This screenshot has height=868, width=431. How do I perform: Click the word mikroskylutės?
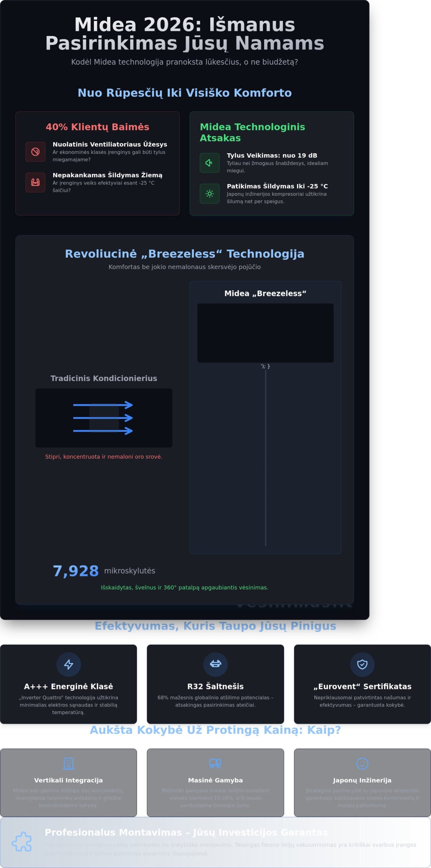130,571
